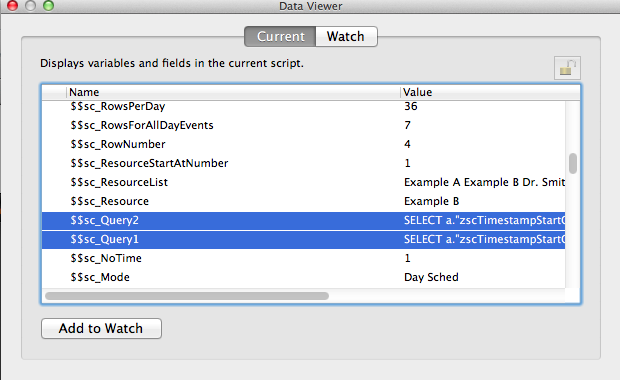
Task: Switch to the Watch tab
Action: (346, 36)
